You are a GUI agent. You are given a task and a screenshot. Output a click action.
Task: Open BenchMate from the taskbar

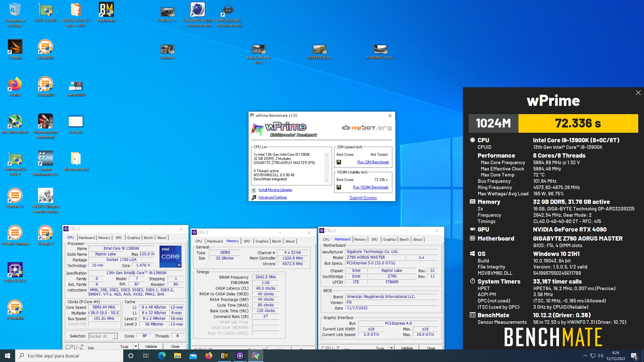click(x=224, y=356)
